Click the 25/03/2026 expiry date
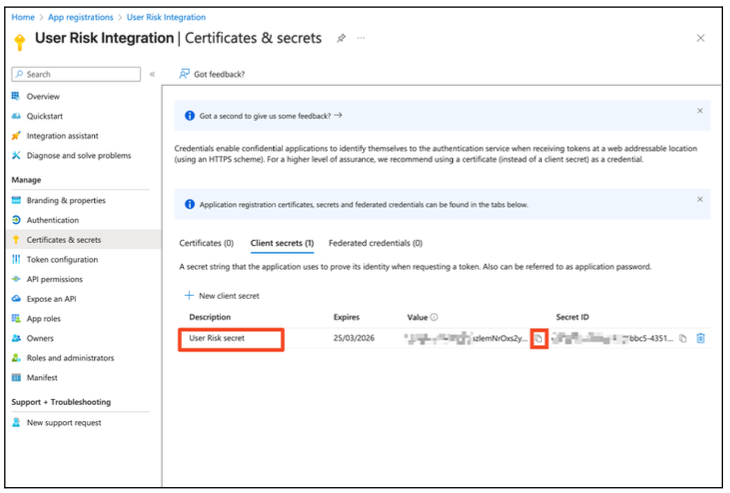Screen dimensions: 730x493 tap(354, 338)
